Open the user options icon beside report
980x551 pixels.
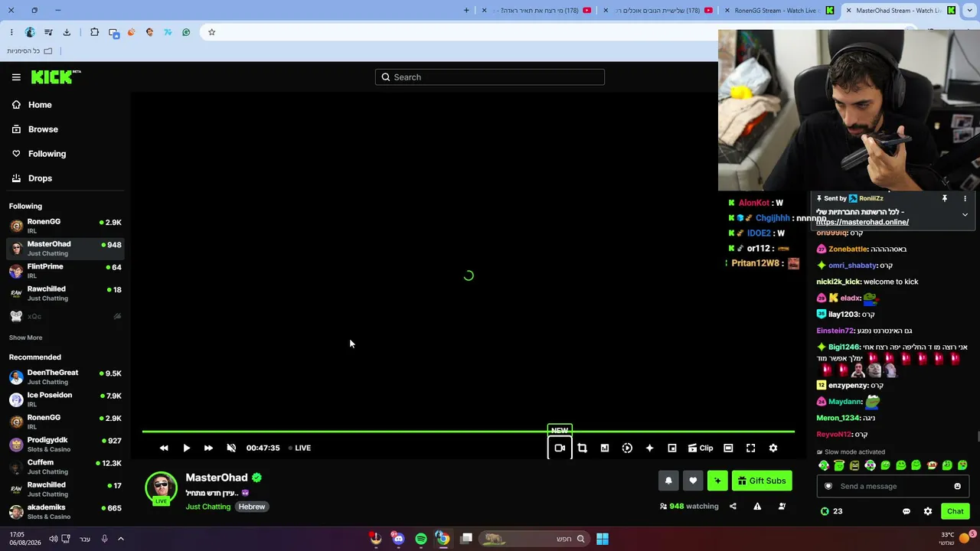coord(782,507)
